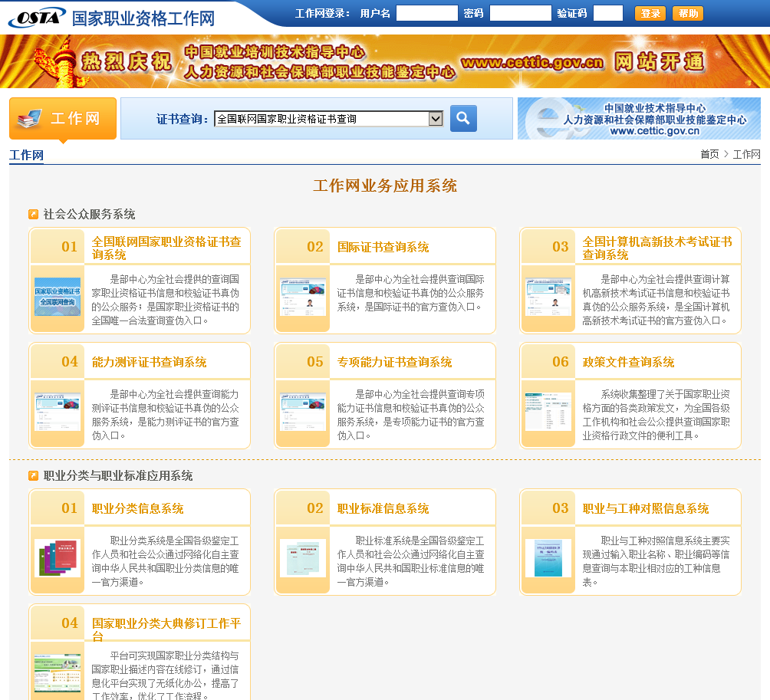Click number 03 of 职业与工种对照信息系统 card
Image resolution: width=770 pixels, height=700 pixels.
pos(561,508)
